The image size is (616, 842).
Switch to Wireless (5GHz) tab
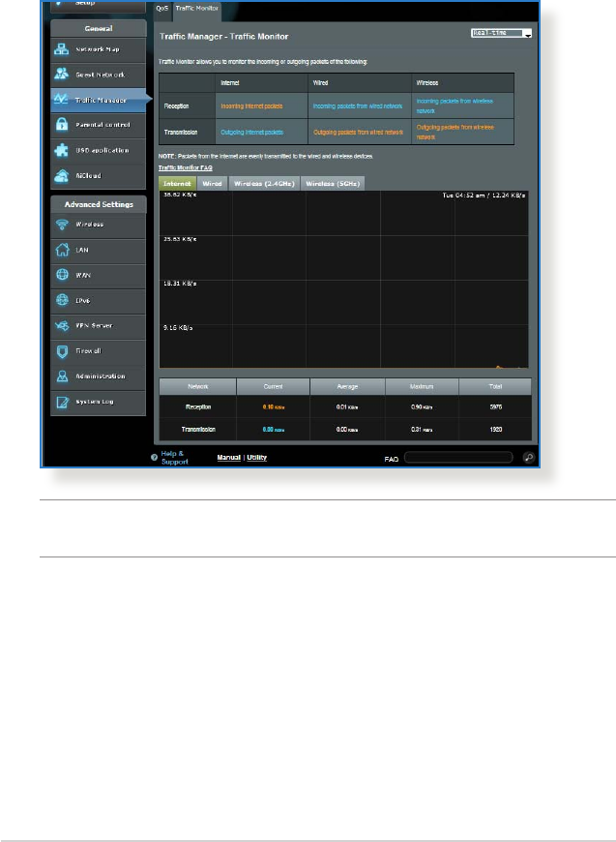333,184
